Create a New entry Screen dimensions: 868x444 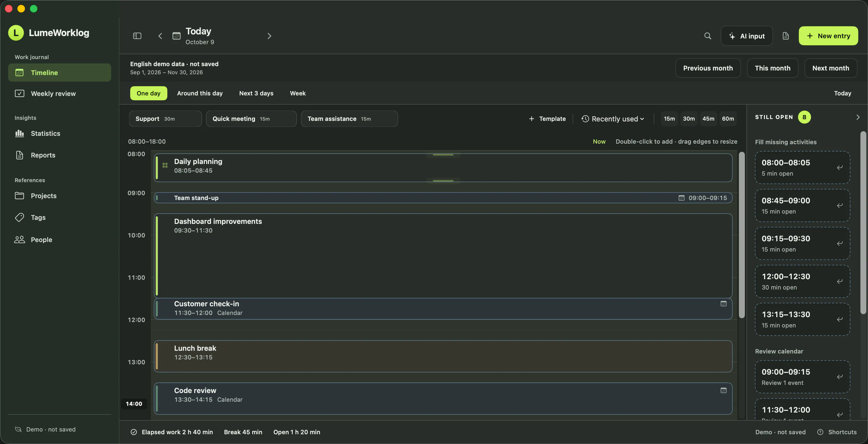point(828,36)
